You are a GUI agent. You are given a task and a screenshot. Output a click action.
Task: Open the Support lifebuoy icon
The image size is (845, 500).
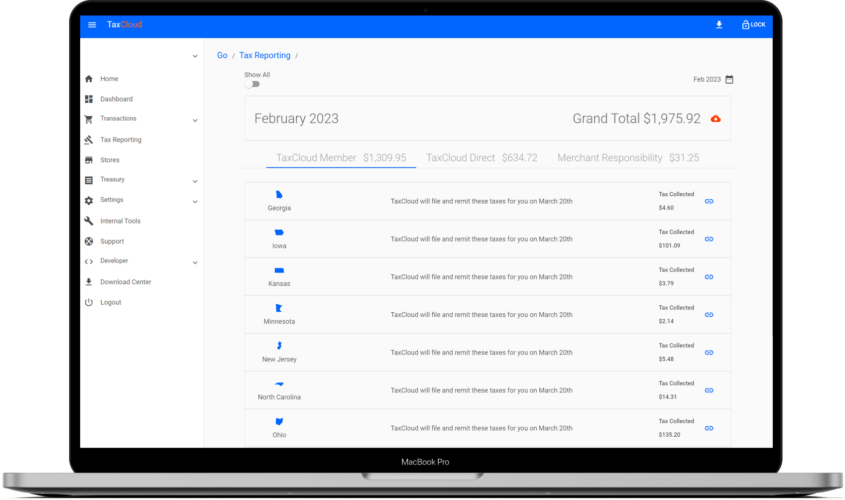[x=89, y=241]
